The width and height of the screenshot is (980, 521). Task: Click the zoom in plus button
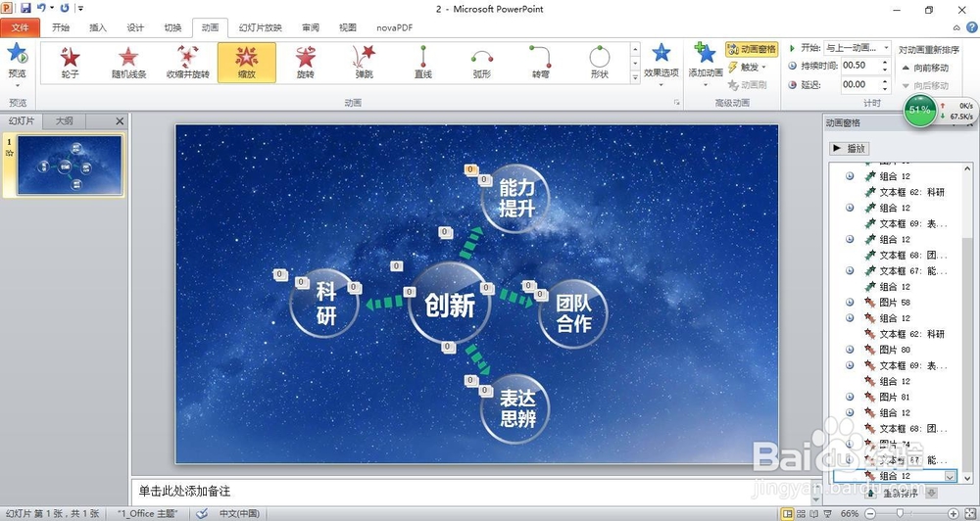(954, 513)
